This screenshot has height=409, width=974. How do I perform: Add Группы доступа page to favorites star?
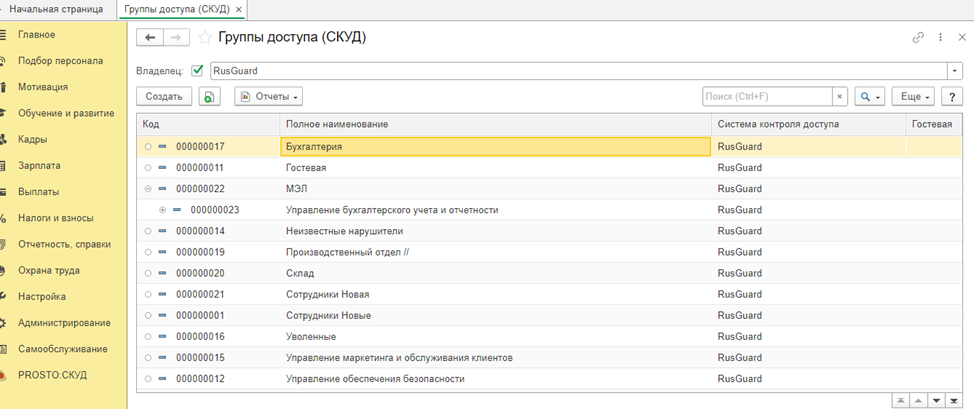pos(205,37)
